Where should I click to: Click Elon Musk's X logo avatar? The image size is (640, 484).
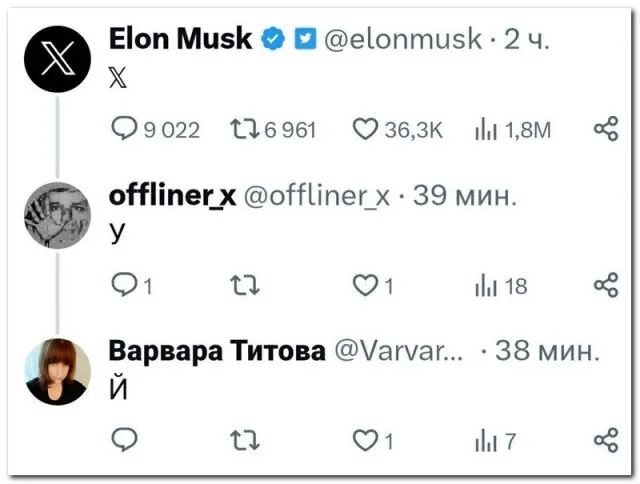(57, 60)
